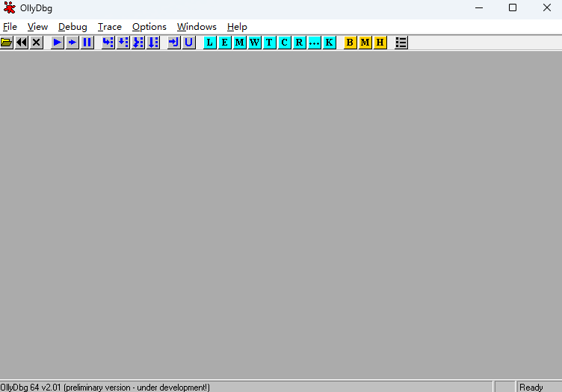Open the Help menu
Screen dimensions: 562x392
237,27
